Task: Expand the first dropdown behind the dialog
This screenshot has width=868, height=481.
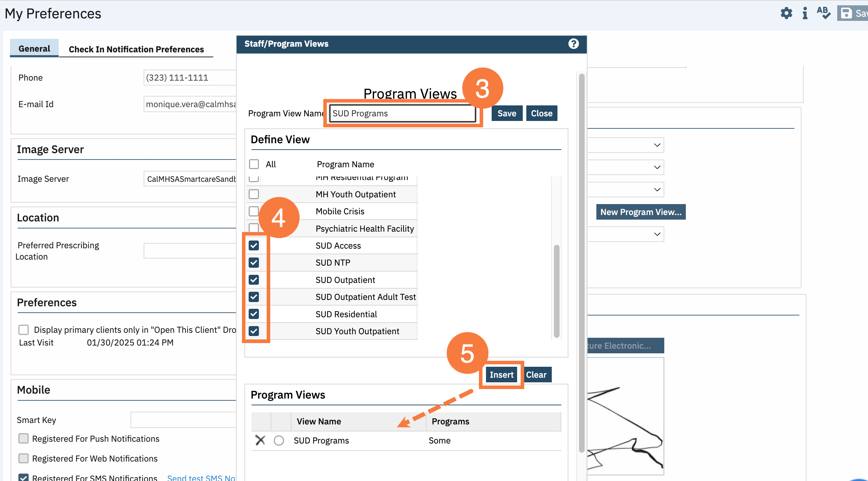Action: [657, 145]
